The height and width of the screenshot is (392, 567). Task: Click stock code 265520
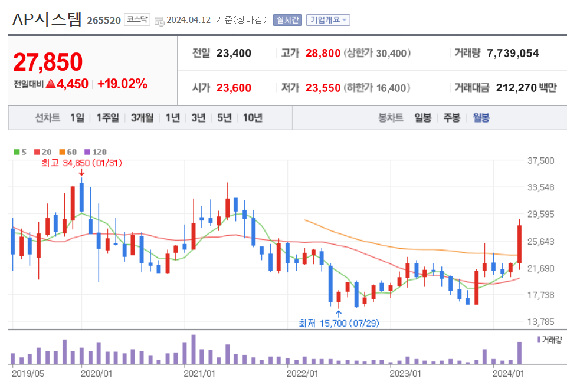click(x=104, y=20)
